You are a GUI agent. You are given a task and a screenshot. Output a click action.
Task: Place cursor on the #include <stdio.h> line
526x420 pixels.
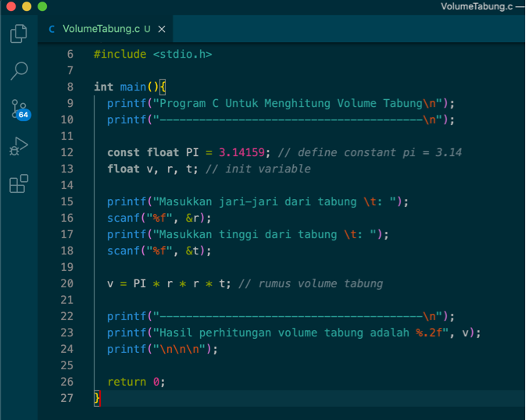152,54
